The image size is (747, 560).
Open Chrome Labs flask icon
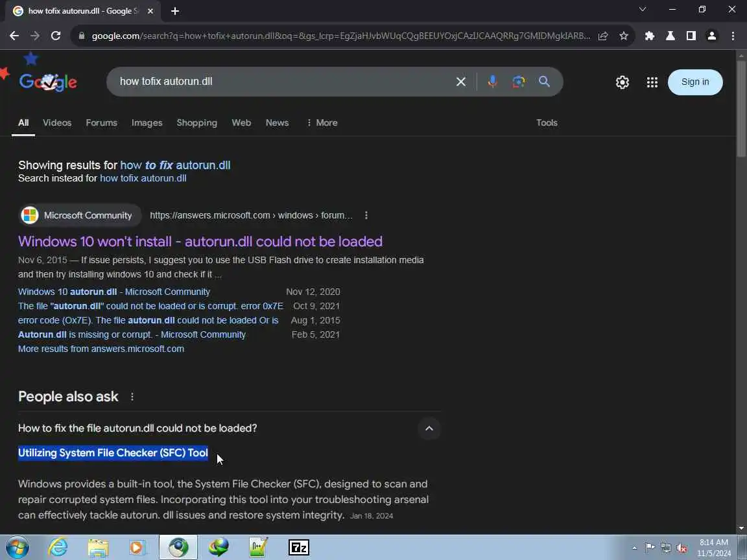(670, 36)
